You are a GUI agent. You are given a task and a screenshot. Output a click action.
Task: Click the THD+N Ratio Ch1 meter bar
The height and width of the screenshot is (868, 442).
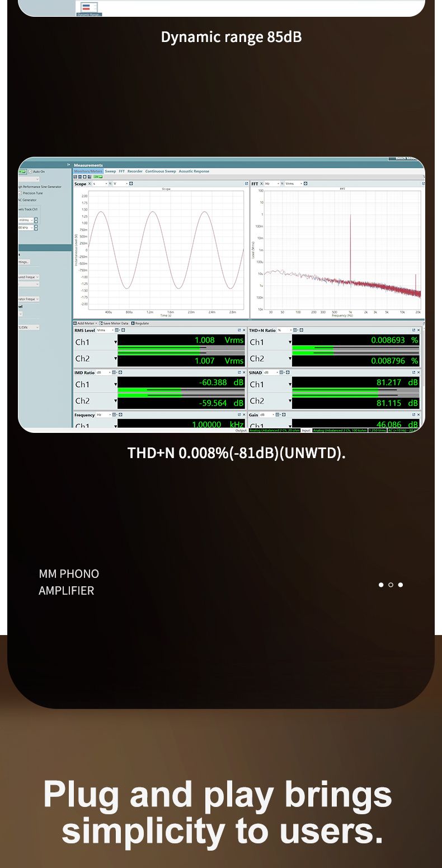[356, 340]
